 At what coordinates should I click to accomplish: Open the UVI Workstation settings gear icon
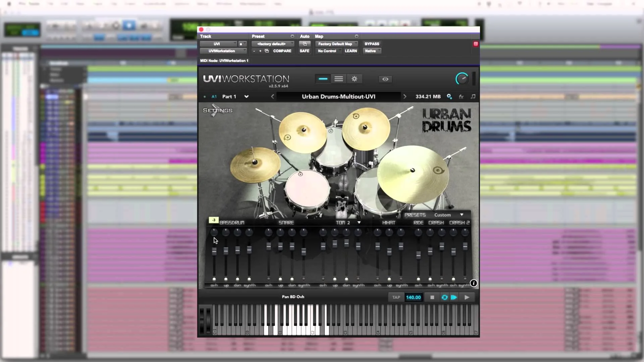click(355, 79)
